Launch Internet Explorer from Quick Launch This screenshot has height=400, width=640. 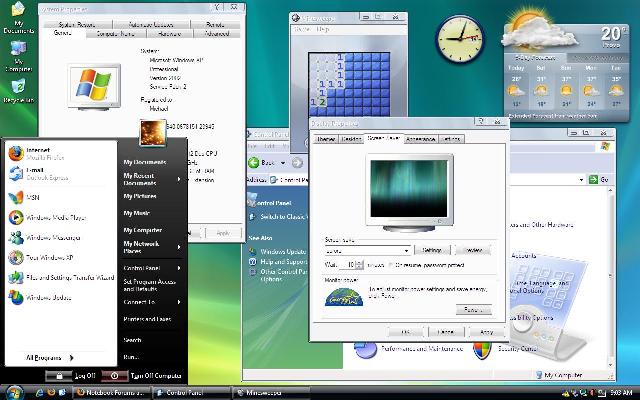click(40, 393)
